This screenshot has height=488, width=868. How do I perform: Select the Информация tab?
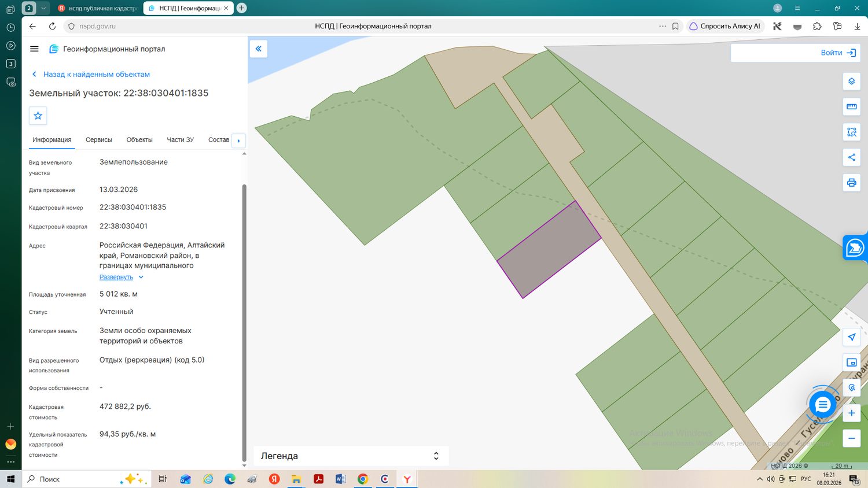click(x=52, y=140)
